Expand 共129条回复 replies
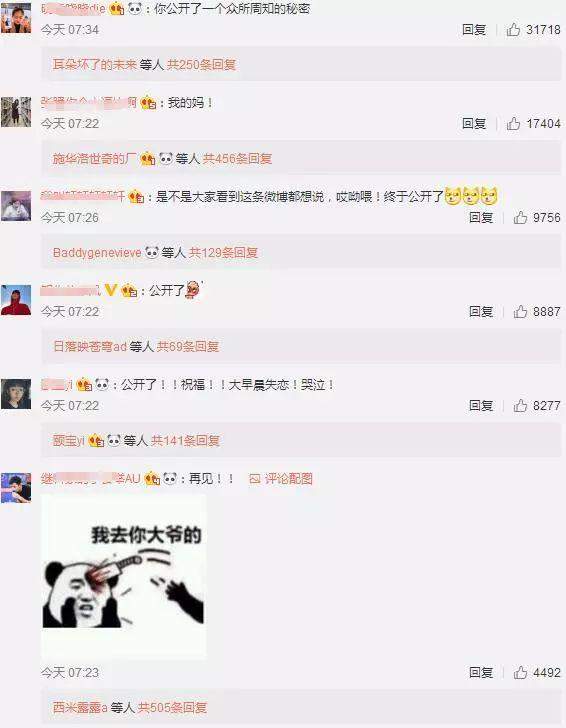This screenshot has height=728, width=566. 223,253
